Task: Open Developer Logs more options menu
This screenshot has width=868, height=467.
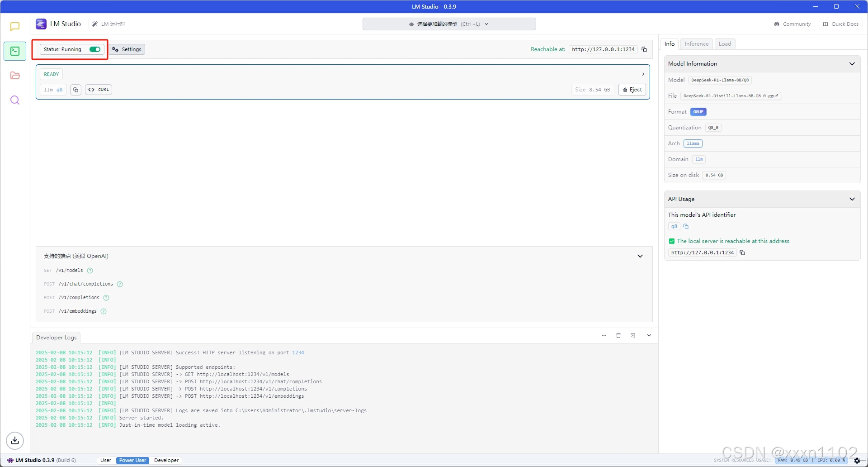Action: (x=604, y=335)
